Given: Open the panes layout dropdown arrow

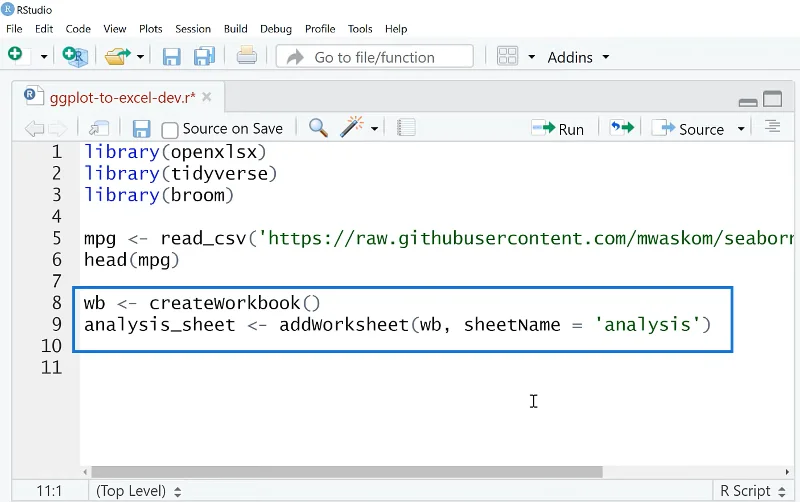Looking at the screenshot, I should tap(531, 57).
